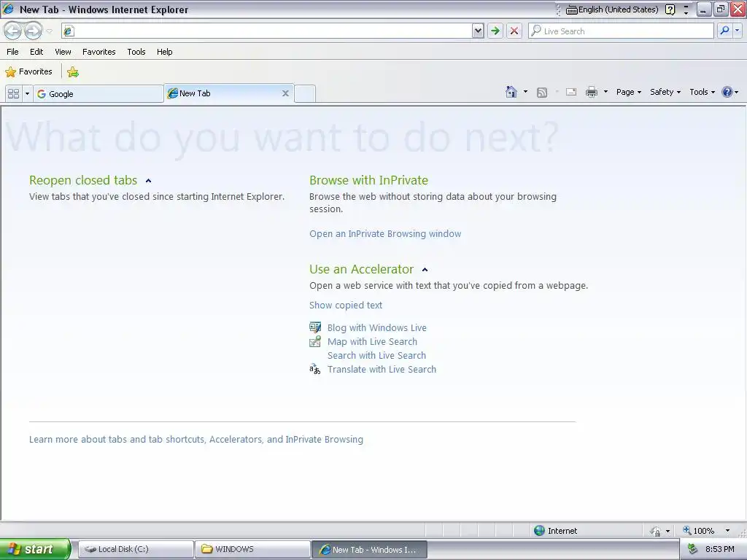Click Search with Live Search link
This screenshot has height=560, width=747.
(376, 355)
